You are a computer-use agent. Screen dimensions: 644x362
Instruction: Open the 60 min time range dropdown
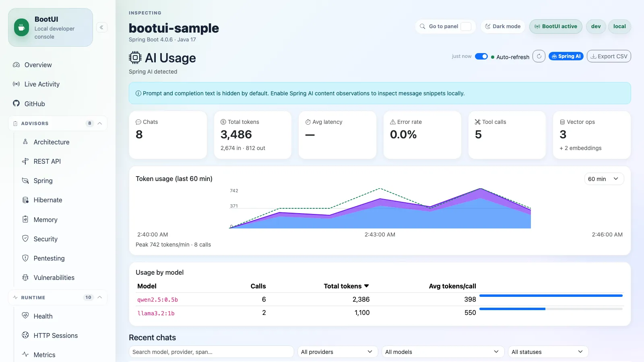(604, 179)
